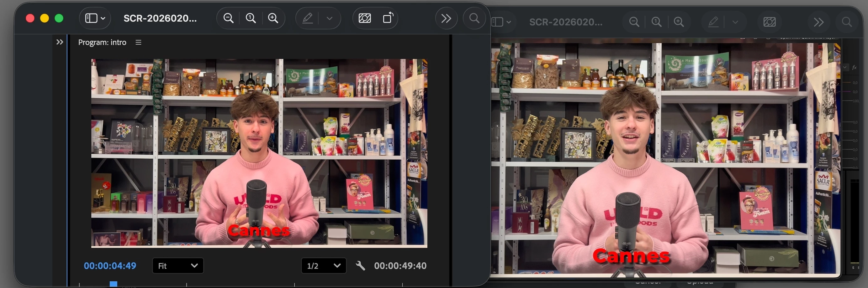Open Program Monitor wrench settings
This screenshot has width=868, height=288.
click(360, 266)
